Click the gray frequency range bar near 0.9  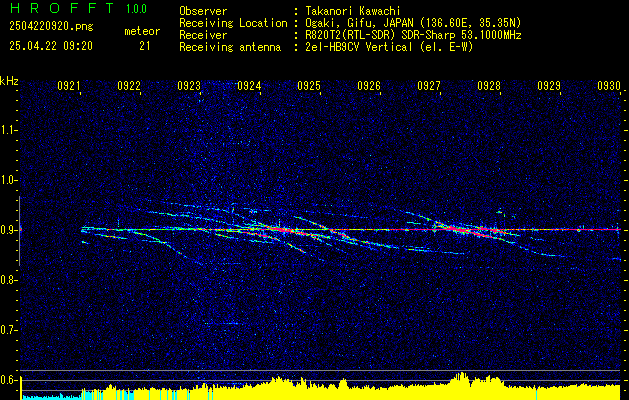19,231
